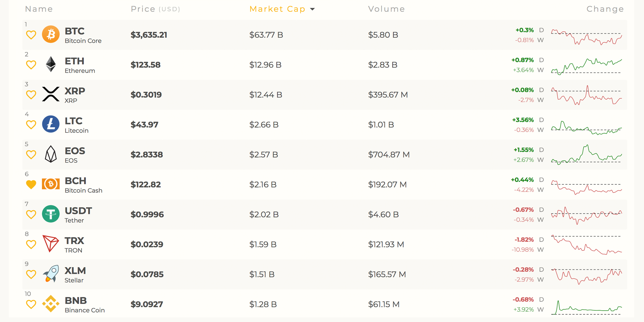644x322 pixels.
Task: Favorite BTC with the heart toggle
Action: [x=31, y=35]
